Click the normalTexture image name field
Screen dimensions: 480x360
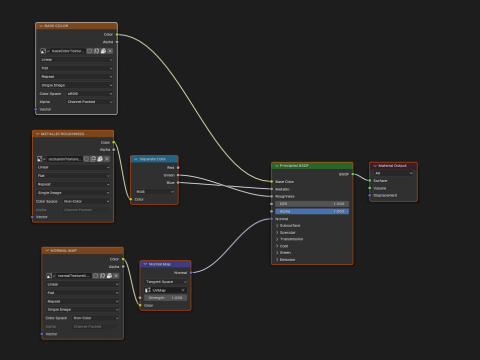pos(74,276)
